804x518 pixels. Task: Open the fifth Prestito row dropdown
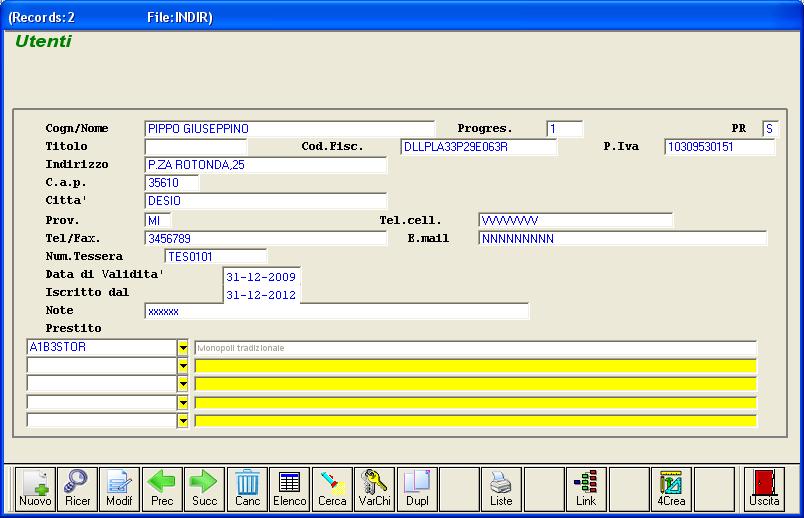(x=183, y=421)
